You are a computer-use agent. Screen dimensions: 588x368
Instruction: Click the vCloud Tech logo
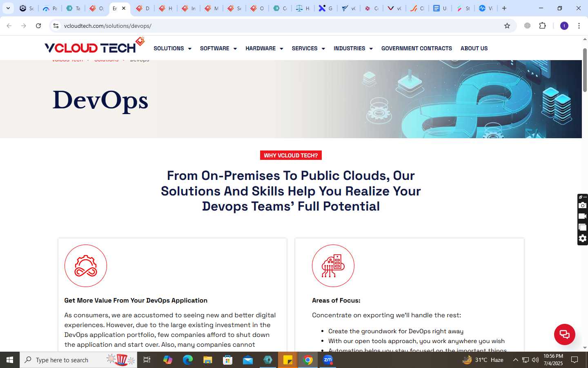pos(95,46)
